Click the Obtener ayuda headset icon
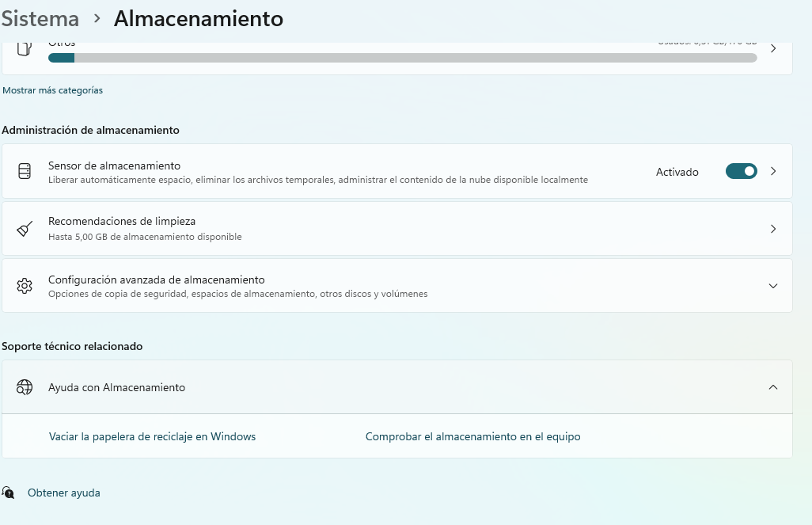This screenshot has width=812, height=525. pos(8,493)
